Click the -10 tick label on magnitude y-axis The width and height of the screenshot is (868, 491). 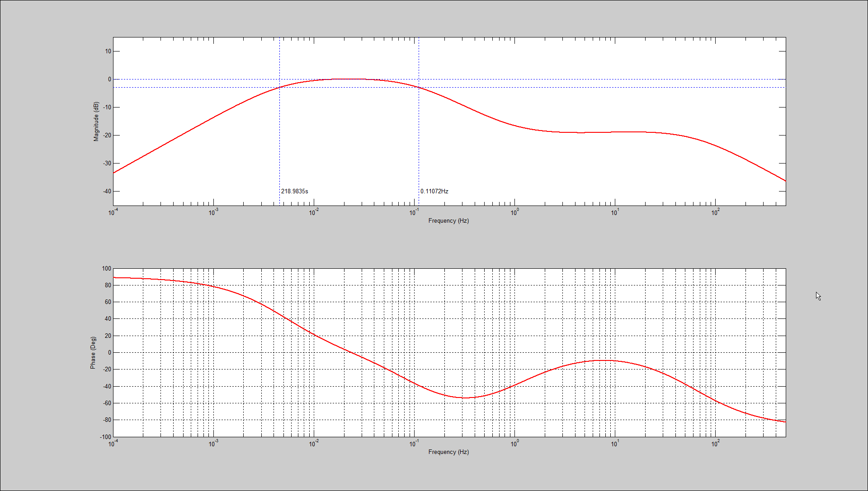click(107, 107)
